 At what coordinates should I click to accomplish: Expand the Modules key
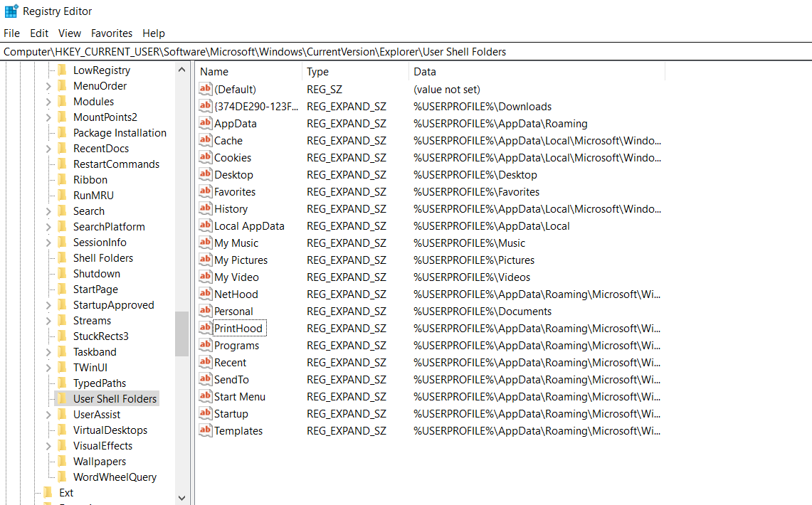click(x=48, y=102)
